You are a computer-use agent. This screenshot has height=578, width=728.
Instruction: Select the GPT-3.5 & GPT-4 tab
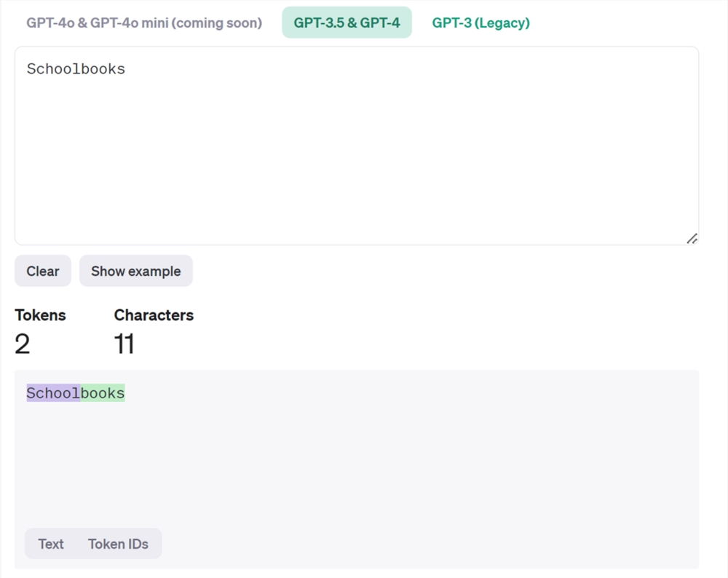[x=347, y=23]
